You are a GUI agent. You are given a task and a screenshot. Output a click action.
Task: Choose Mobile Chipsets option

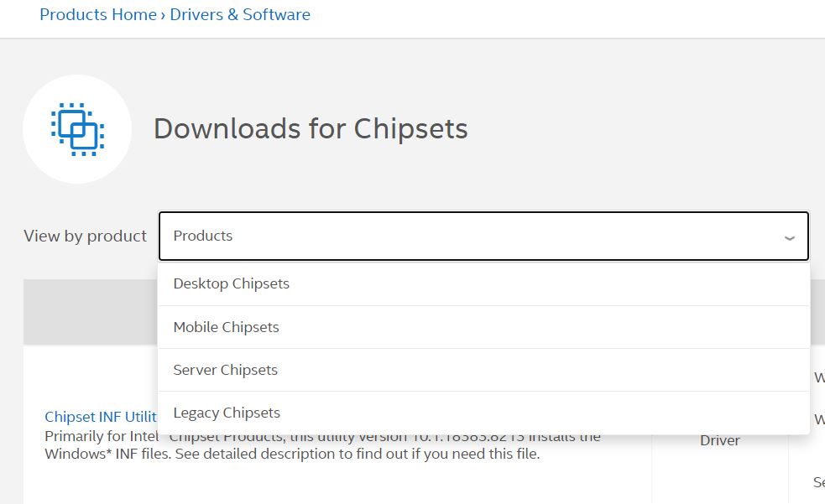(225, 327)
